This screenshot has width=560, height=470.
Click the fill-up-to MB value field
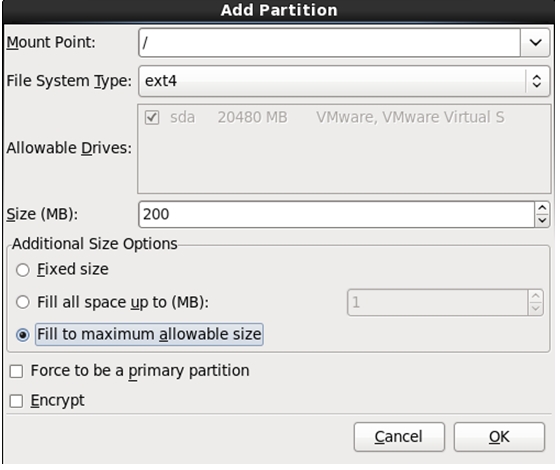click(438, 302)
